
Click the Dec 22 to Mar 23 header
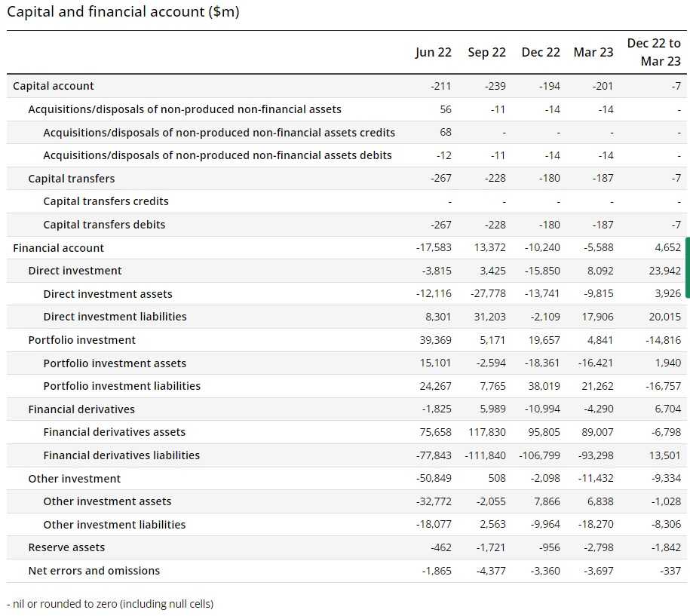coord(654,52)
